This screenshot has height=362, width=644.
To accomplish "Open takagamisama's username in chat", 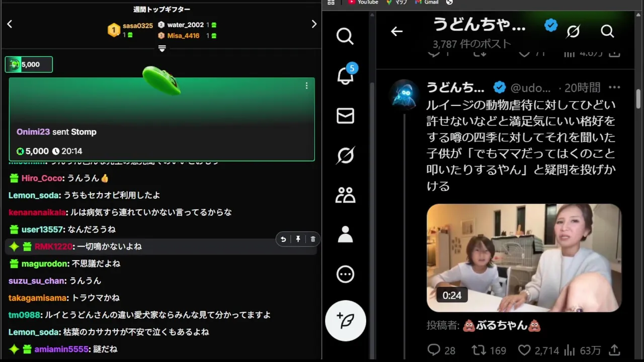I will tap(38, 298).
